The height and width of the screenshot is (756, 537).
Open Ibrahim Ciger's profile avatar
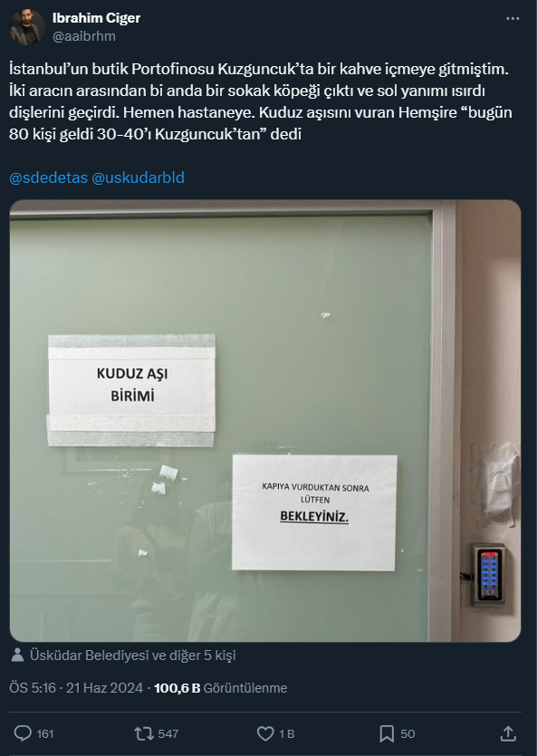click(27, 27)
